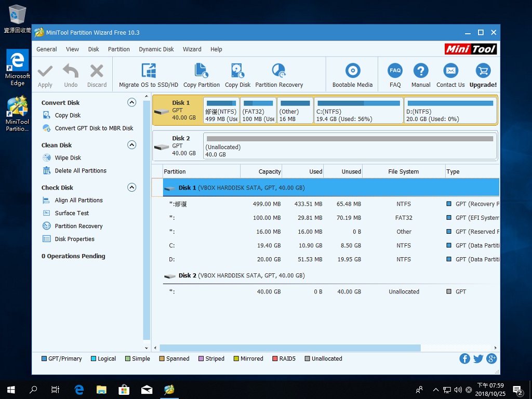The height and width of the screenshot is (399, 532).
Task: Open the Action Center notifications
Action: point(517,390)
